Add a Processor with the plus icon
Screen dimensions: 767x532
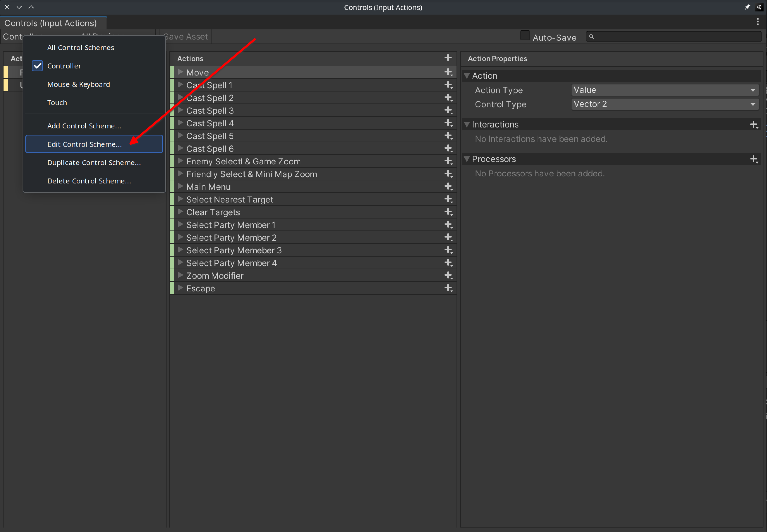pyautogui.click(x=754, y=159)
